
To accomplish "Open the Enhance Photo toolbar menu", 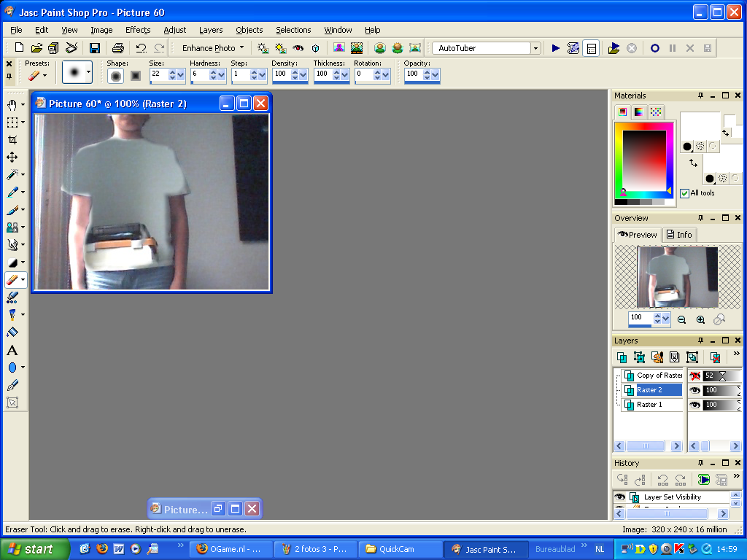I will (x=211, y=47).
